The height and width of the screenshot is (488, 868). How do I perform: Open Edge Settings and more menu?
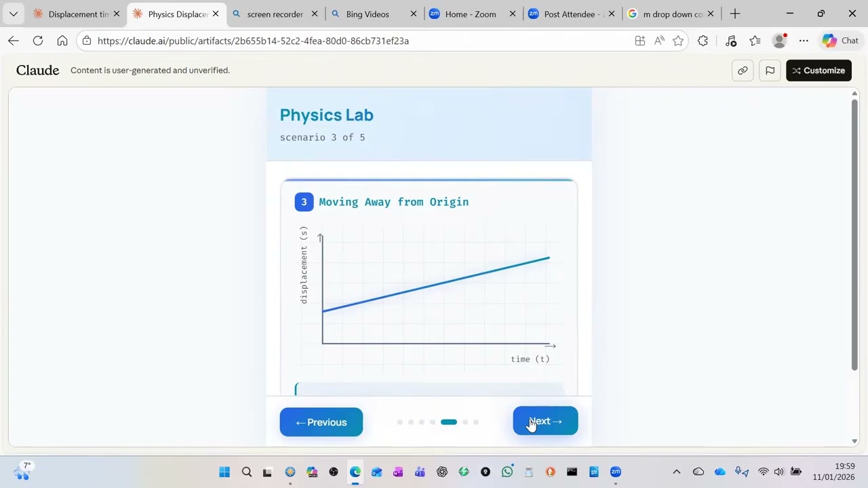(804, 41)
